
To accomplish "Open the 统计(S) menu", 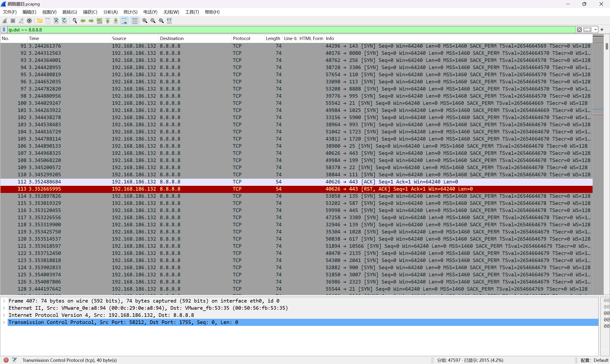I will point(130,12).
